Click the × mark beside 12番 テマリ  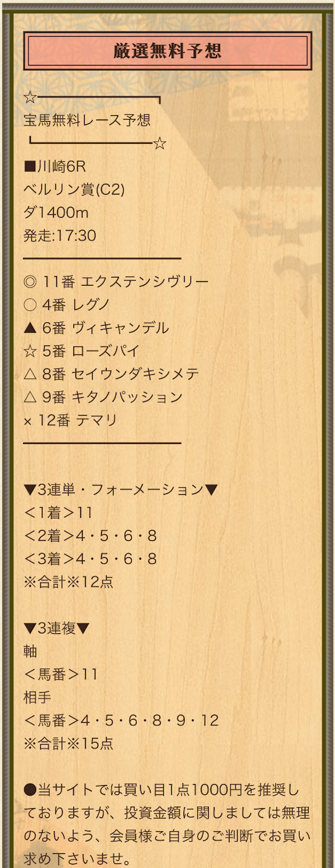[x=28, y=421]
